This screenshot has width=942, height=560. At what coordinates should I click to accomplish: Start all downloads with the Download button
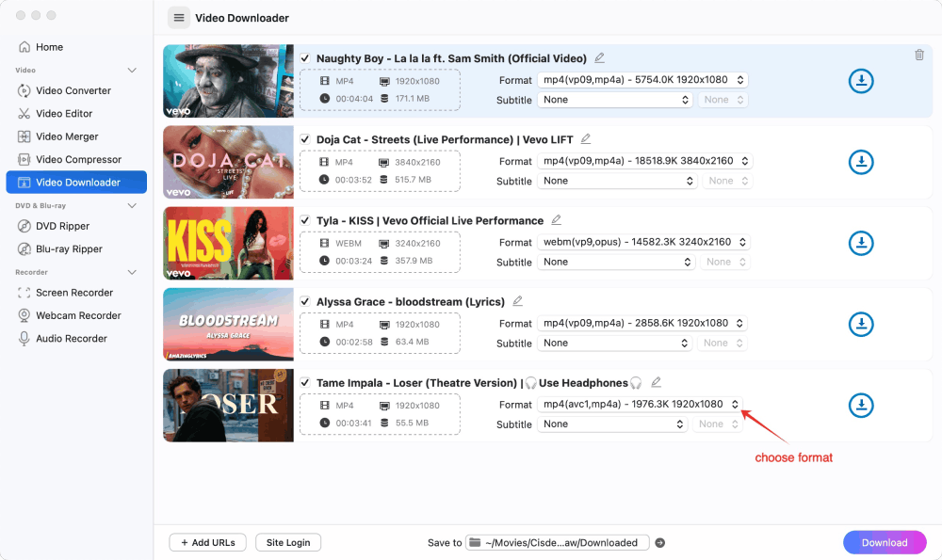tap(885, 543)
